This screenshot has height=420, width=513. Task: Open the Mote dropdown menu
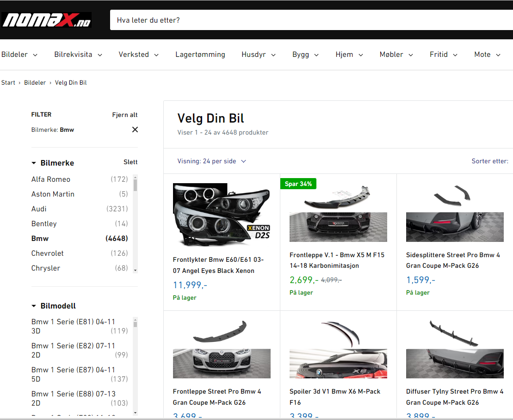coord(488,55)
